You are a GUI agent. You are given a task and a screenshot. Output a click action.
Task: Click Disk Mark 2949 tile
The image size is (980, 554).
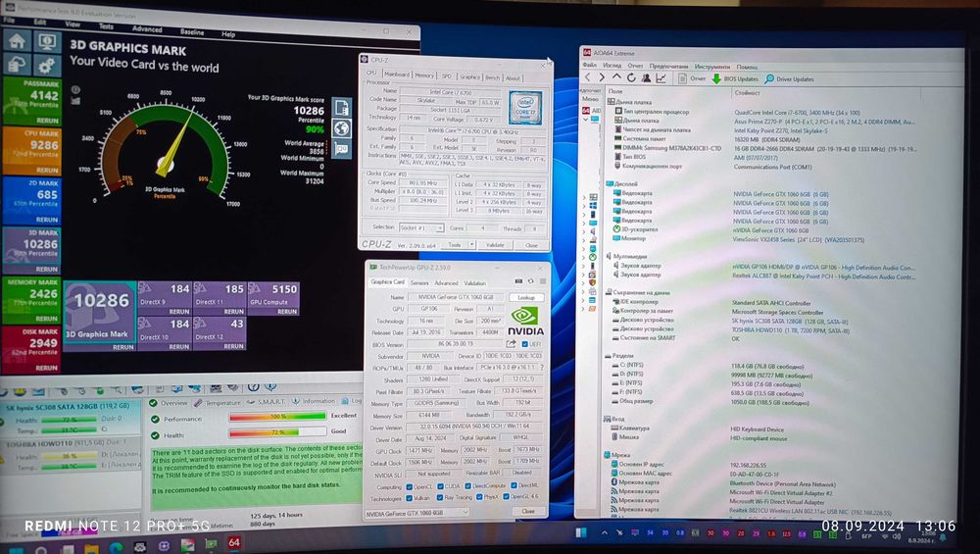32,349
